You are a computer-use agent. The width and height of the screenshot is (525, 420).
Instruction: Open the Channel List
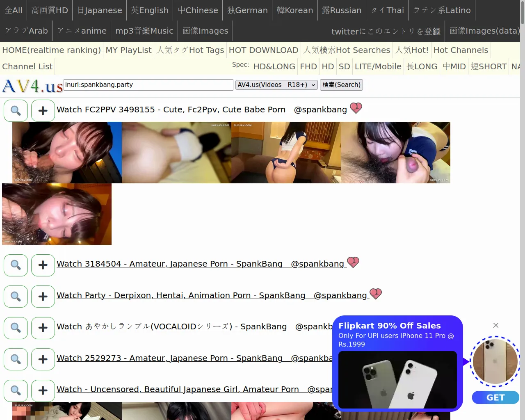[27, 66]
